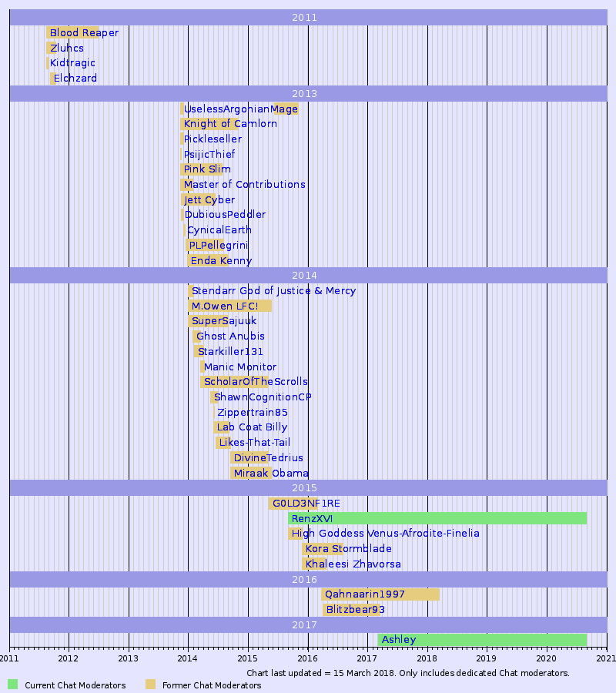Open the Qahnaarin1997 profile link

click(363, 594)
